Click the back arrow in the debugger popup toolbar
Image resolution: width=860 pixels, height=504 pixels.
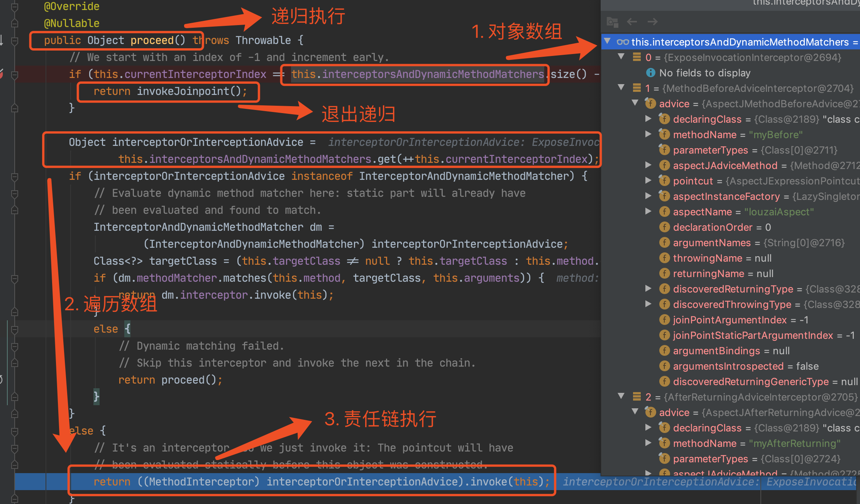(632, 22)
